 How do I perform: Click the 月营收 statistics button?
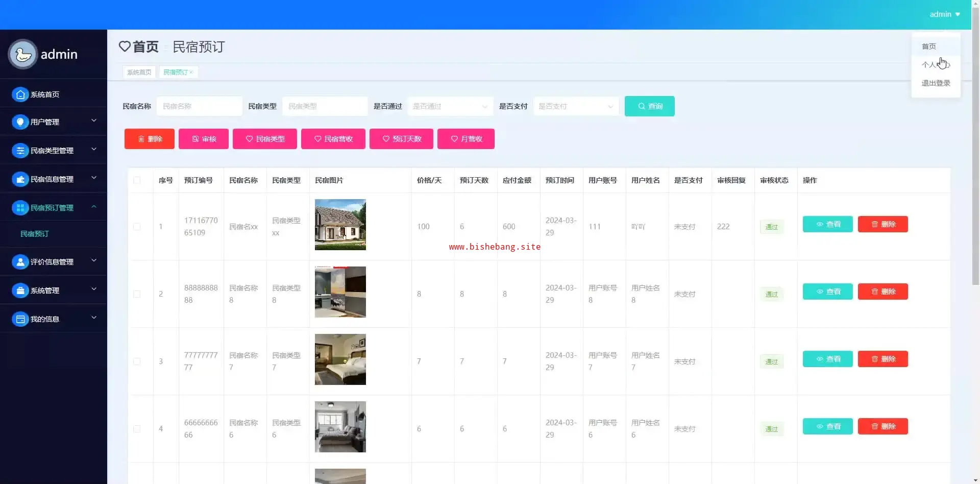point(465,139)
